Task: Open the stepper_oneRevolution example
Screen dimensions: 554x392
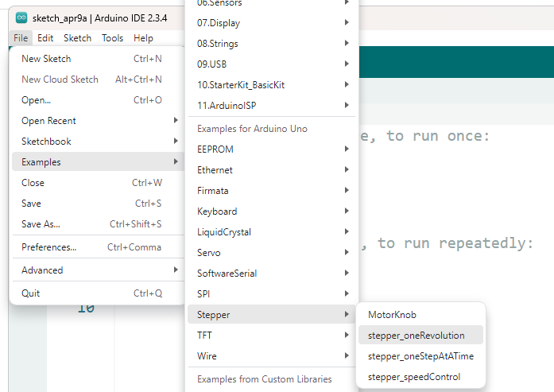Action: (416, 336)
